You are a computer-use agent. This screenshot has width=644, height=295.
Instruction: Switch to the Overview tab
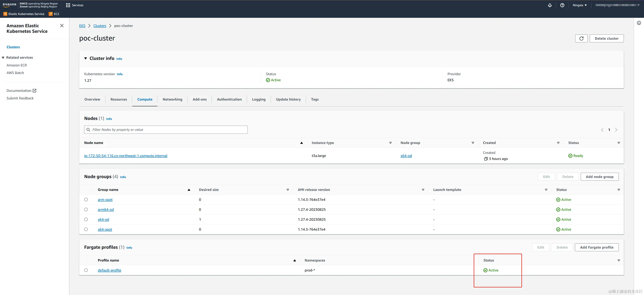point(92,99)
